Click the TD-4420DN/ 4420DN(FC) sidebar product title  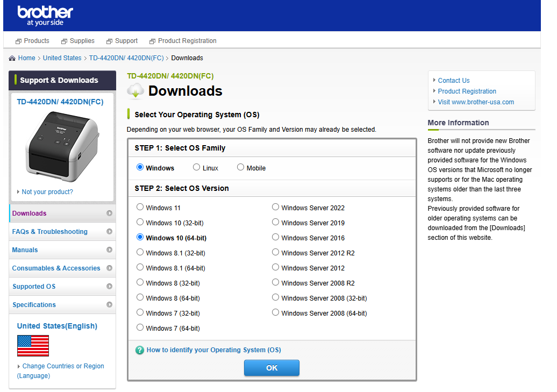60,102
